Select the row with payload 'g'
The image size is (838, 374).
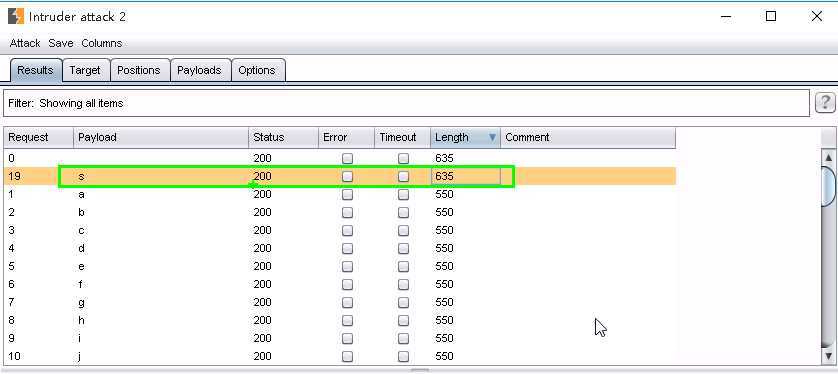pos(340,302)
